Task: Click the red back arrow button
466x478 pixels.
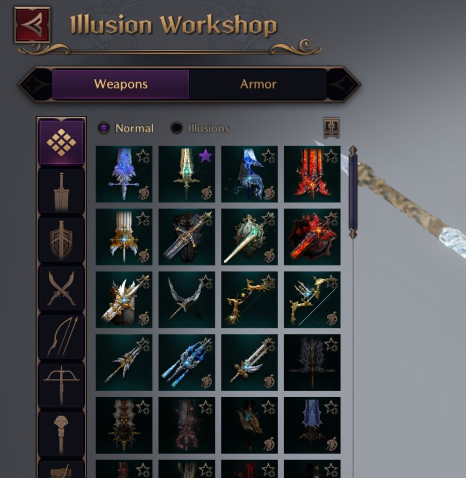Action: (x=32, y=25)
